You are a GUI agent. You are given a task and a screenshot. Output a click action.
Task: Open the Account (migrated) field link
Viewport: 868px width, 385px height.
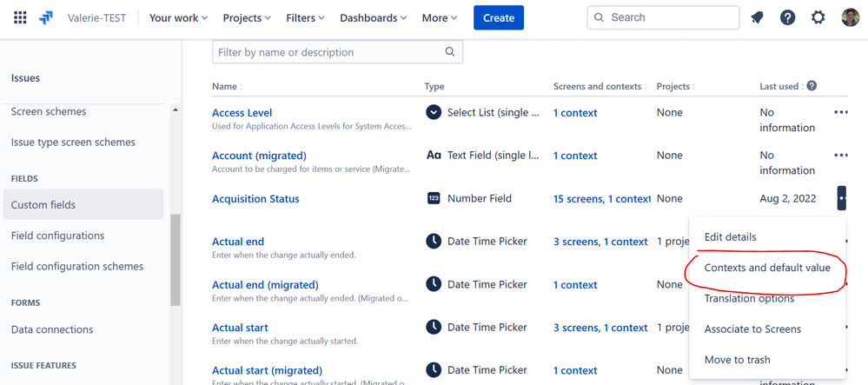pos(259,155)
